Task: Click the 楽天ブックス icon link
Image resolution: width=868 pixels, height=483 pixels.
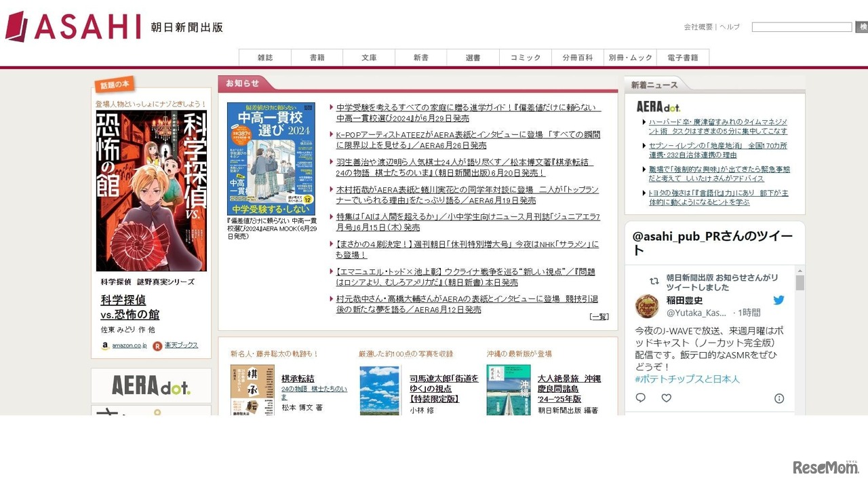Action: pos(176,345)
